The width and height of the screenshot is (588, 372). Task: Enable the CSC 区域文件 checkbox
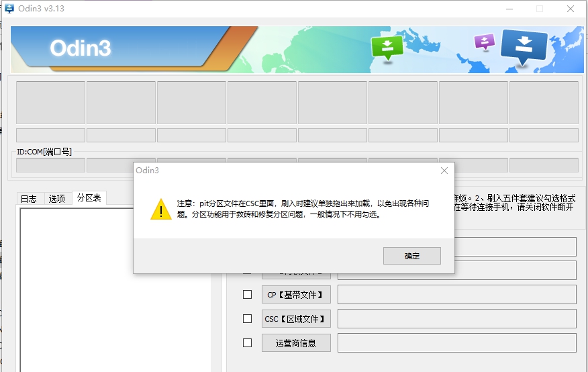click(x=247, y=319)
